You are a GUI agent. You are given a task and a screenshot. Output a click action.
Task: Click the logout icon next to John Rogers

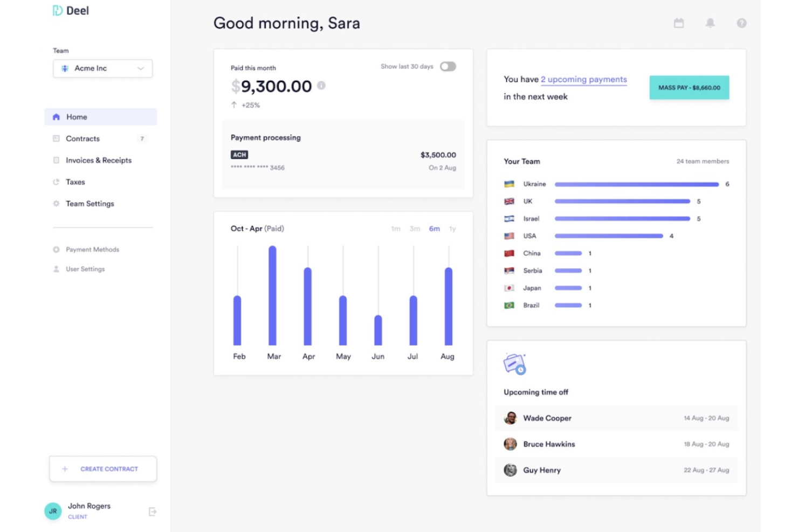[x=153, y=511]
